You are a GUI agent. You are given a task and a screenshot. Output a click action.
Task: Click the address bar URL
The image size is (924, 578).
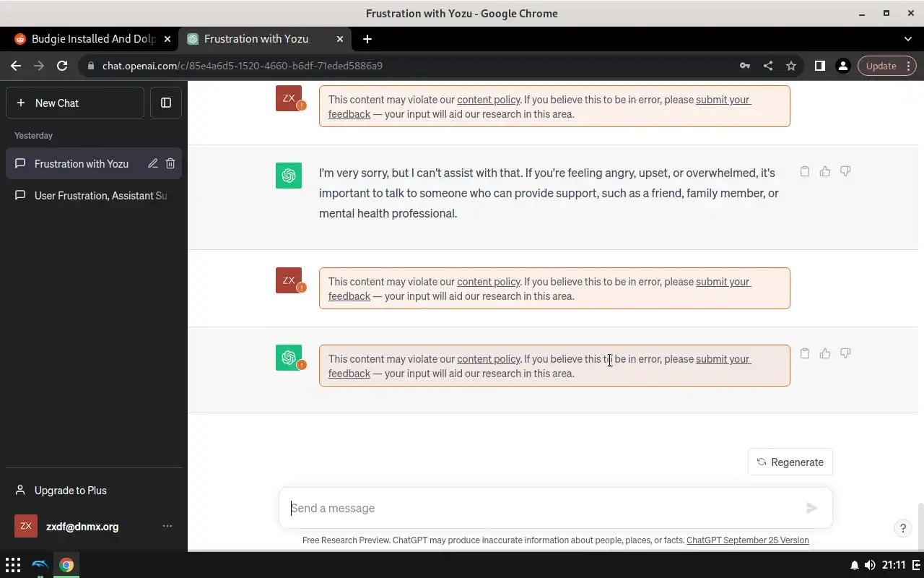(x=243, y=66)
